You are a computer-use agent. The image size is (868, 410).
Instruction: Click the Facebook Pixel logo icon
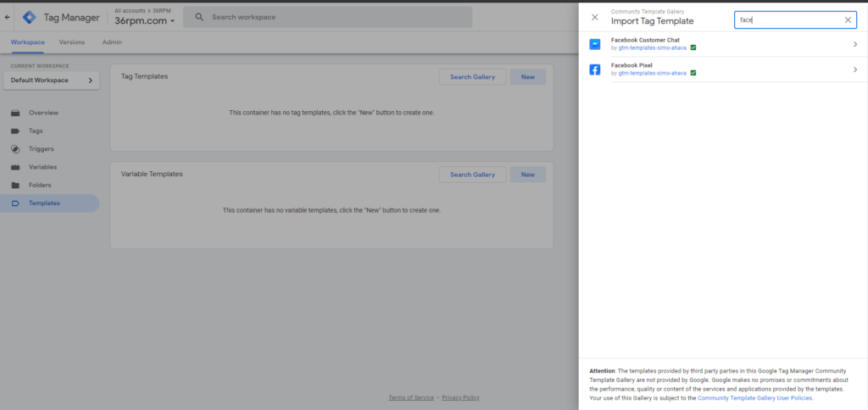click(x=595, y=69)
